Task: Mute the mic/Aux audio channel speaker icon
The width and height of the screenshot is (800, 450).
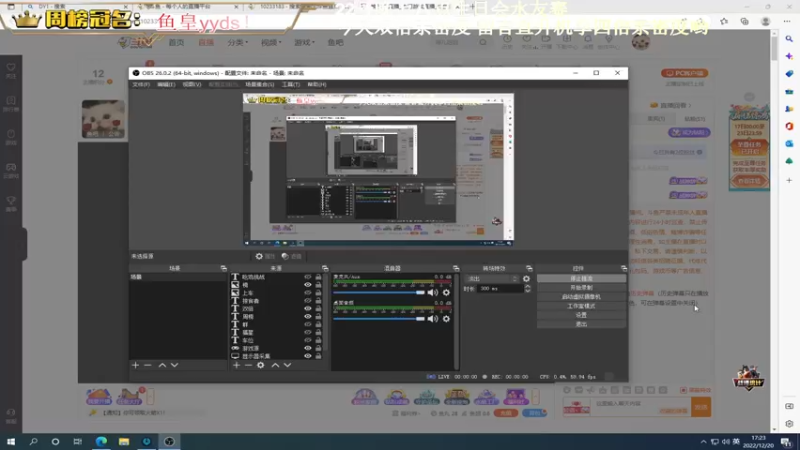Action: coord(433,292)
